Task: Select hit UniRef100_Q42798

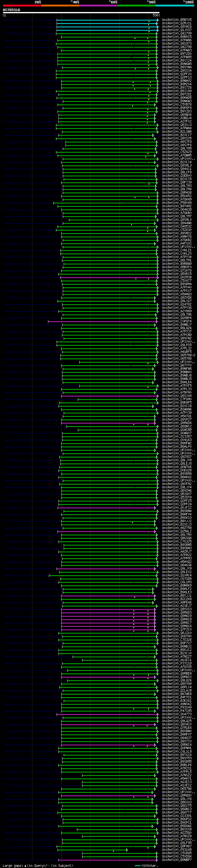Action: [x=177, y=47]
